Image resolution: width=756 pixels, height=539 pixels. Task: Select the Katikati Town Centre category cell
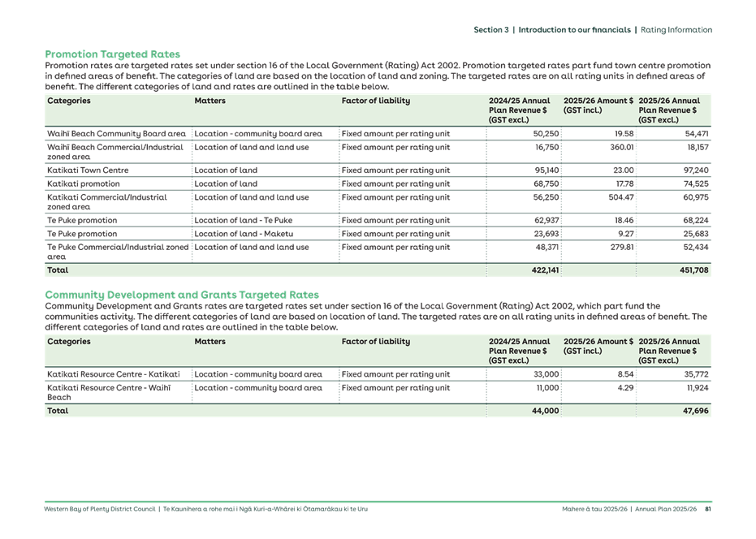(x=89, y=168)
